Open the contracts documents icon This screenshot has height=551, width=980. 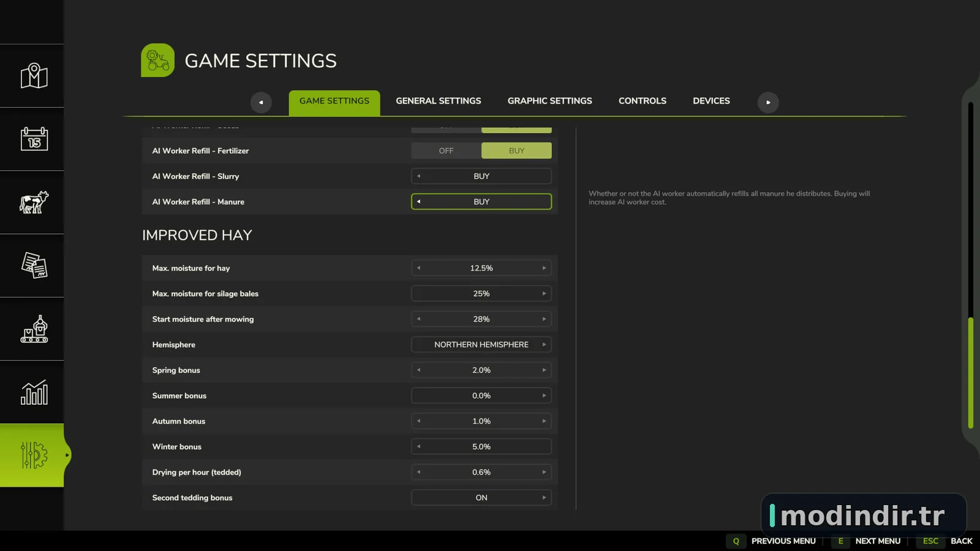tap(34, 266)
